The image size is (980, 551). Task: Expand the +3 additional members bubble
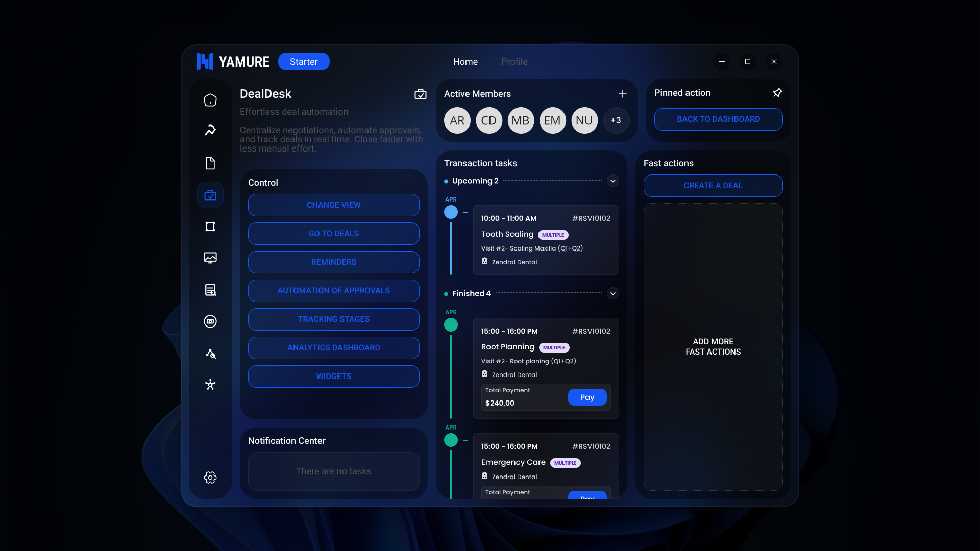[x=616, y=120]
